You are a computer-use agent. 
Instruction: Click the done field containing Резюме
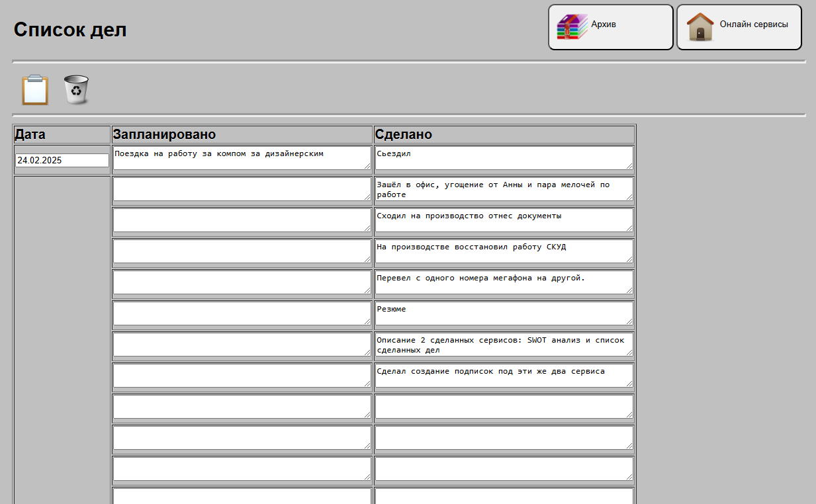coord(503,313)
